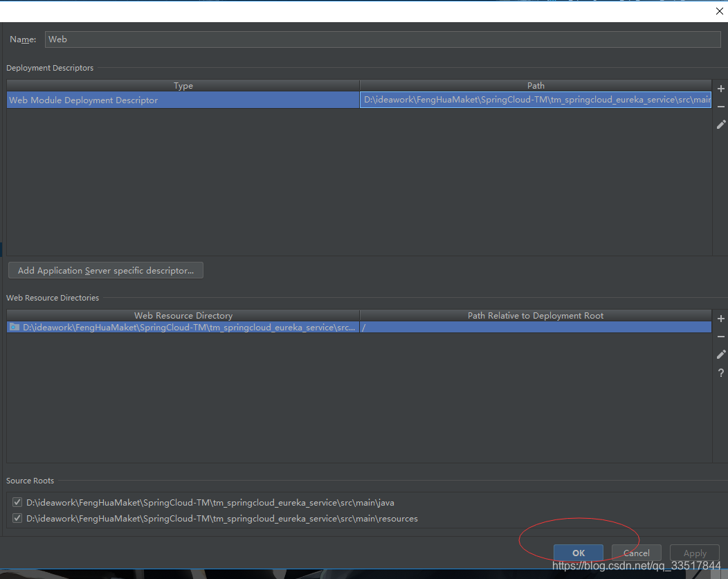Click the add icon beside Deployment Descriptors table
Screen dimensions: 728x579
coord(720,89)
